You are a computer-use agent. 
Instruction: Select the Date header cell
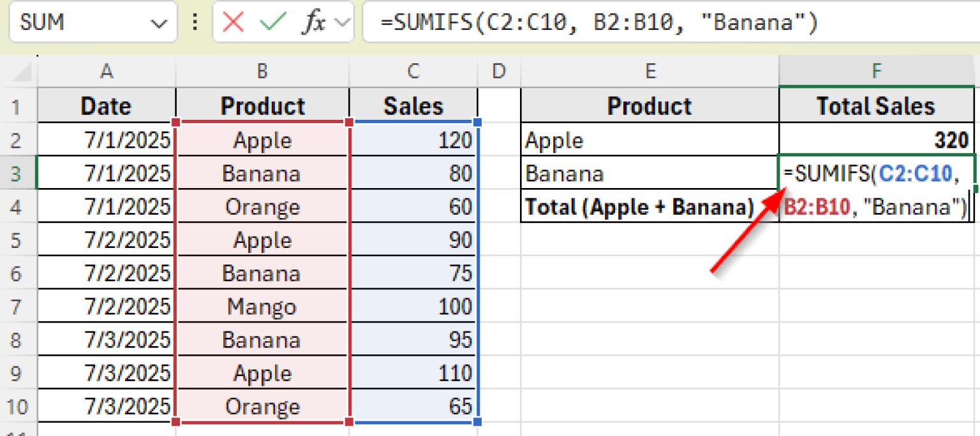tap(106, 106)
